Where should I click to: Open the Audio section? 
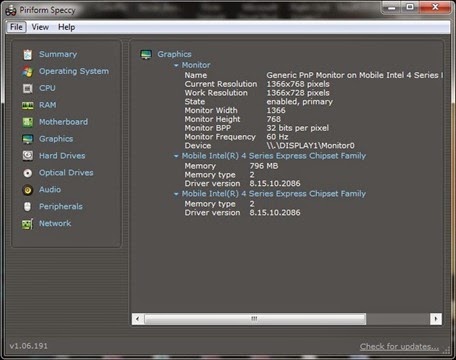50,190
